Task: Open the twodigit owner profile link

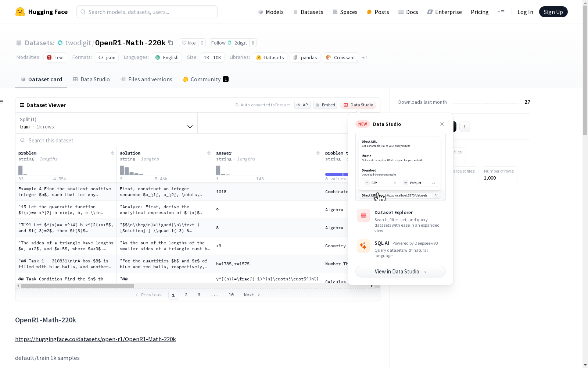Action: (78, 43)
